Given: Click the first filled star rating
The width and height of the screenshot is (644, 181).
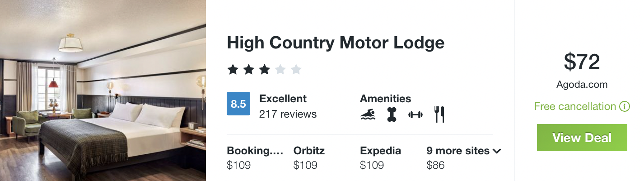Looking at the screenshot, I should (x=233, y=70).
